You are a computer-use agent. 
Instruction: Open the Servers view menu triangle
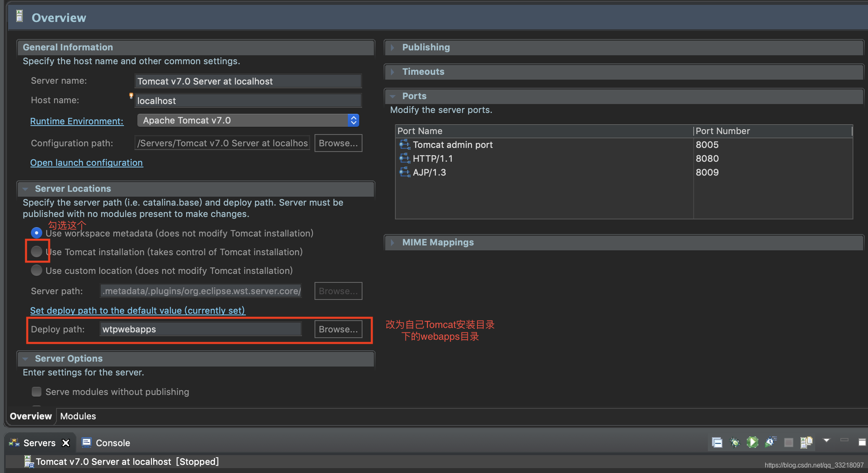pyautogui.click(x=826, y=440)
